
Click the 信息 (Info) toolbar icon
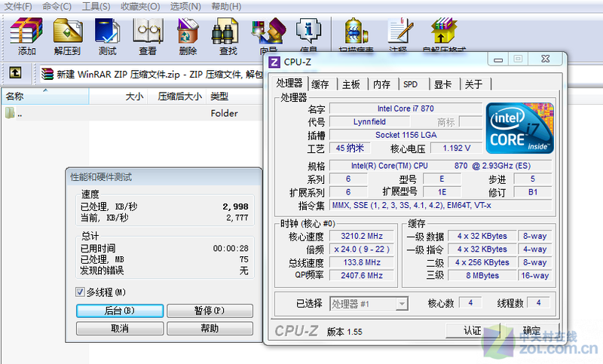click(x=308, y=31)
